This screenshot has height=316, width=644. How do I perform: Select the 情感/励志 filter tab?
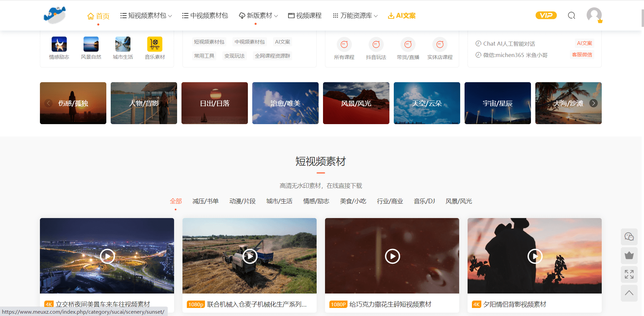316,201
